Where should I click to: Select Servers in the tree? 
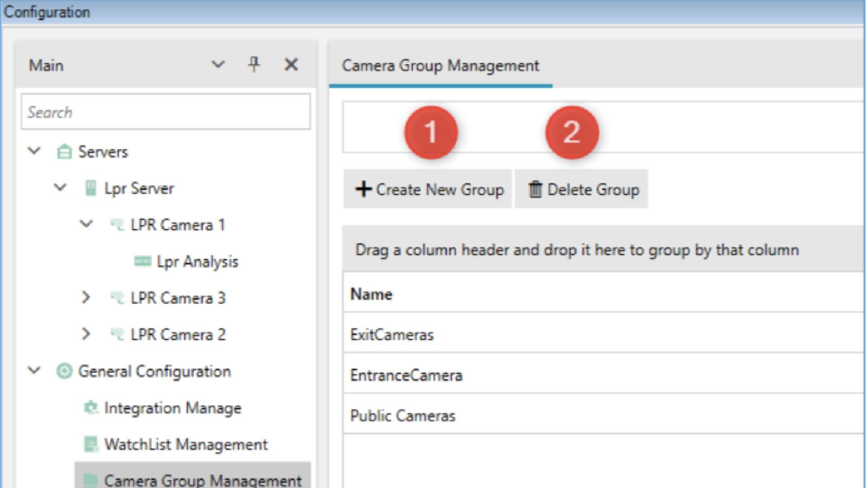click(103, 152)
